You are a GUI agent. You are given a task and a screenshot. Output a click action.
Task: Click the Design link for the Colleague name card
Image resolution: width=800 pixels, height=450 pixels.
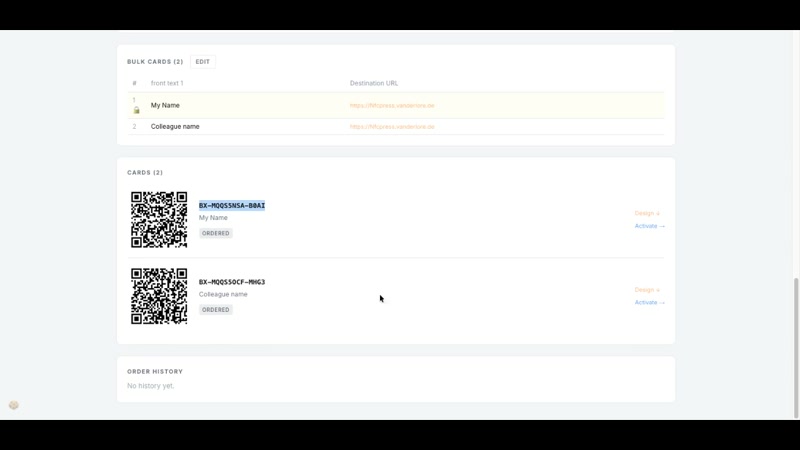coord(647,290)
